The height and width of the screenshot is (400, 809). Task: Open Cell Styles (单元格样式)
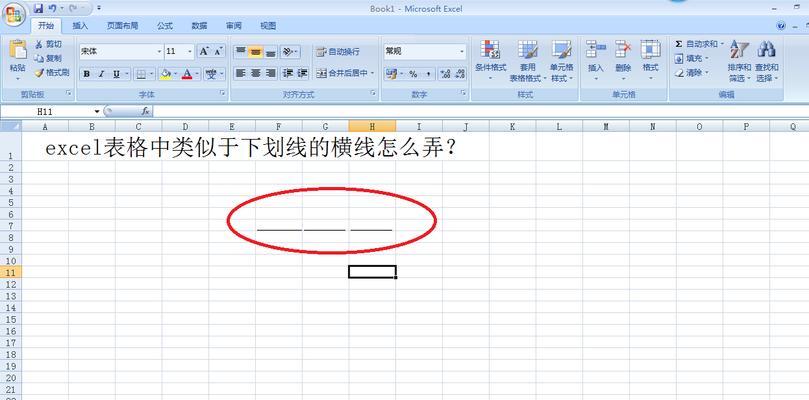click(561, 61)
